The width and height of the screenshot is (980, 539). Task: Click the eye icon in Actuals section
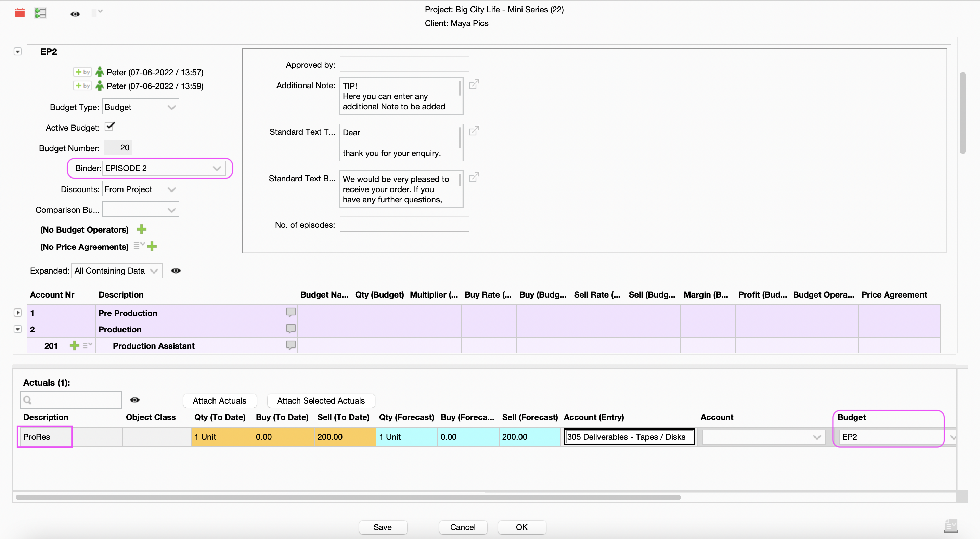point(133,399)
